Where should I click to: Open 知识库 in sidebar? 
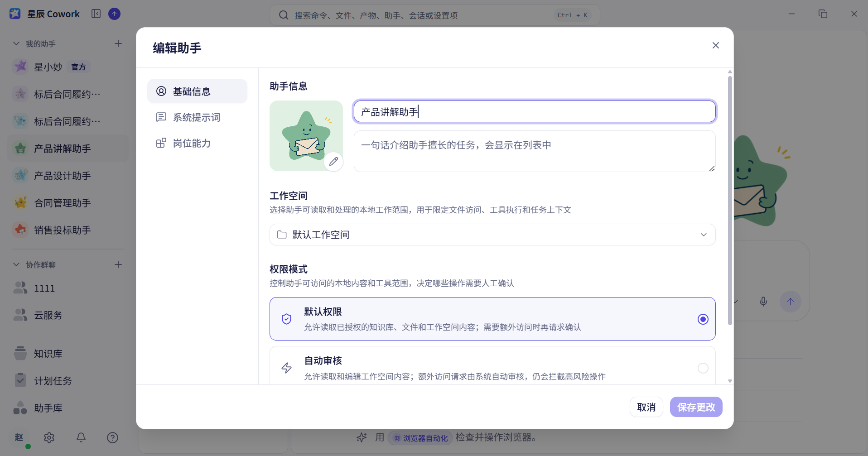point(68,354)
